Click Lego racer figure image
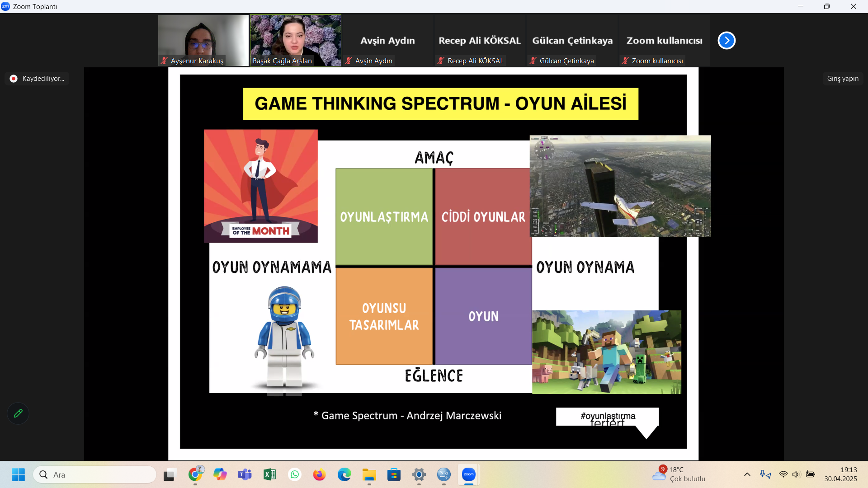The image size is (868, 488). [285, 338]
